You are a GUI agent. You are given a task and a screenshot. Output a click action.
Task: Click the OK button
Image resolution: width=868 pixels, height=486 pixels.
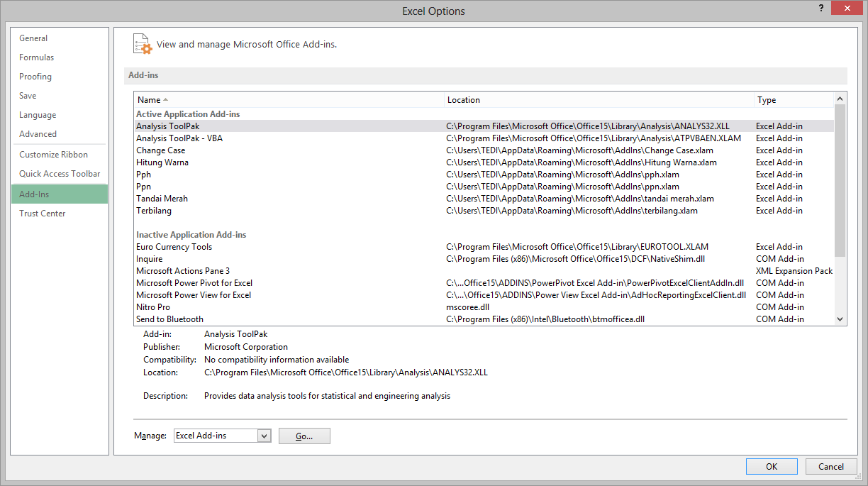(x=772, y=467)
